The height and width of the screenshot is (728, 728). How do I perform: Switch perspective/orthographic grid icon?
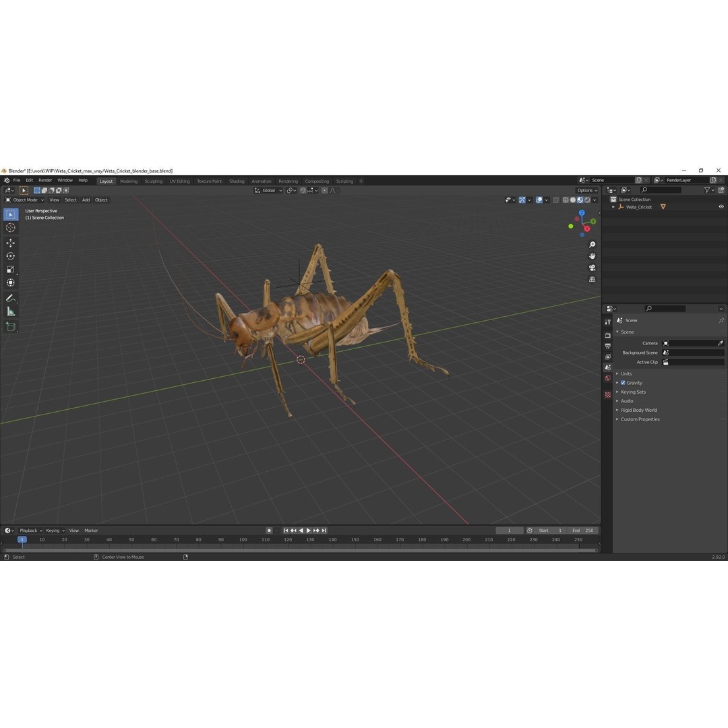[592, 280]
